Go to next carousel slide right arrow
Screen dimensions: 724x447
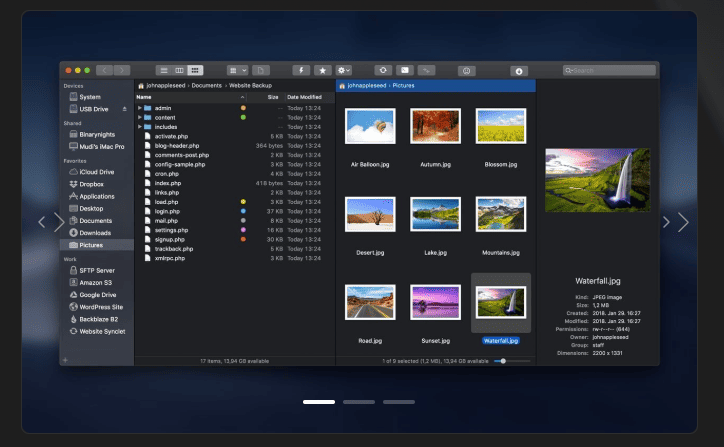click(683, 222)
